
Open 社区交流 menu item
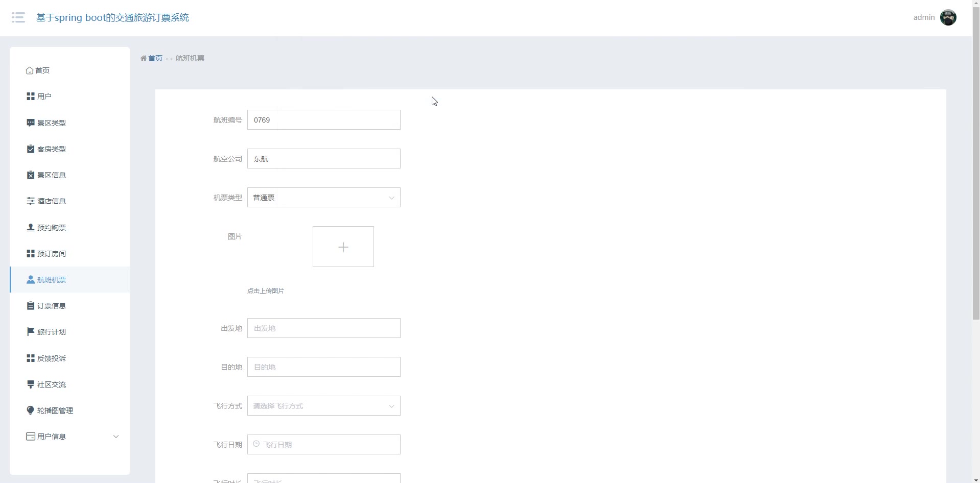tap(69, 384)
